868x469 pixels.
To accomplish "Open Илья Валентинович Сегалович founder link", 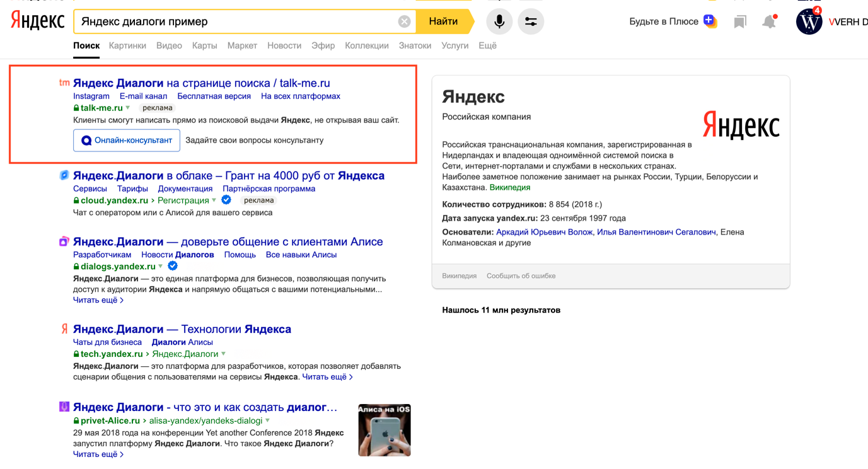I will coord(656,232).
